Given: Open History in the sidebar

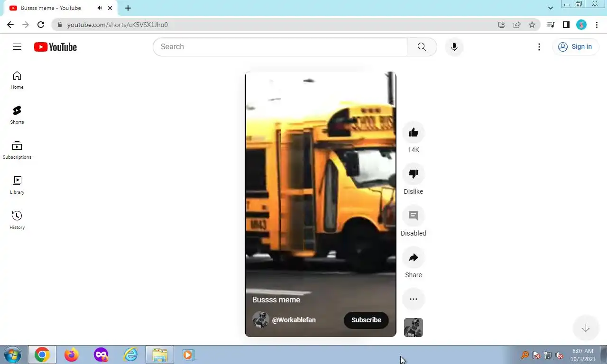Looking at the screenshot, I should [x=17, y=220].
